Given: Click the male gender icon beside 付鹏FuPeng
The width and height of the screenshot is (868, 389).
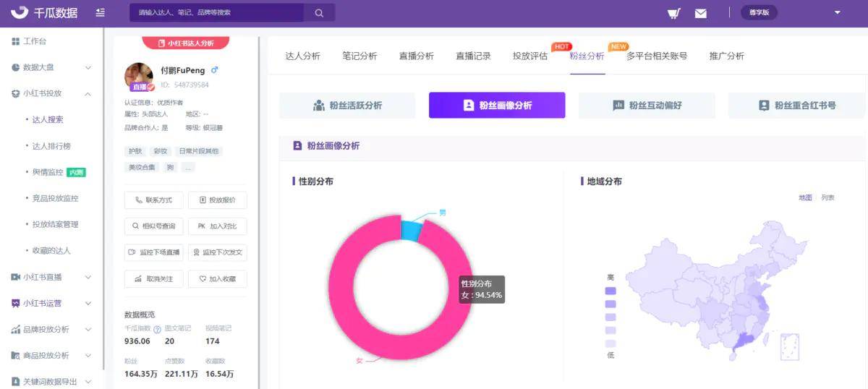Looking at the screenshot, I should pos(214,71).
